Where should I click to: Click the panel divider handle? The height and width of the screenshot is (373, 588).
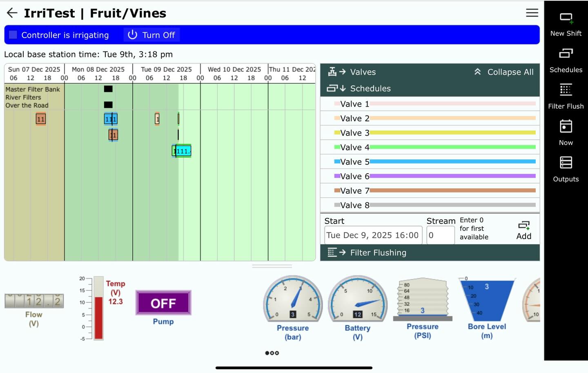(272, 266)
